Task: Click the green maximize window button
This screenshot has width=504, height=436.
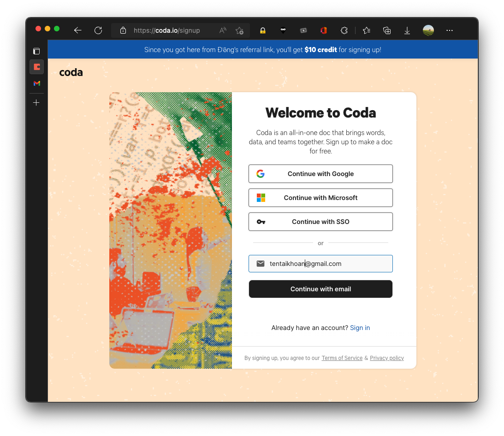Action: click(57, 29)
